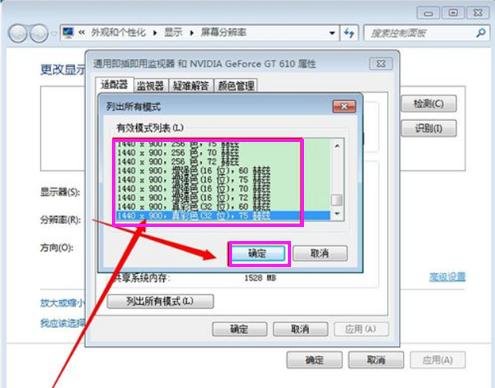Close the 列出所有模式 dialog with red X
This screenshot has height=388, width=495.
tap(344, 107)
